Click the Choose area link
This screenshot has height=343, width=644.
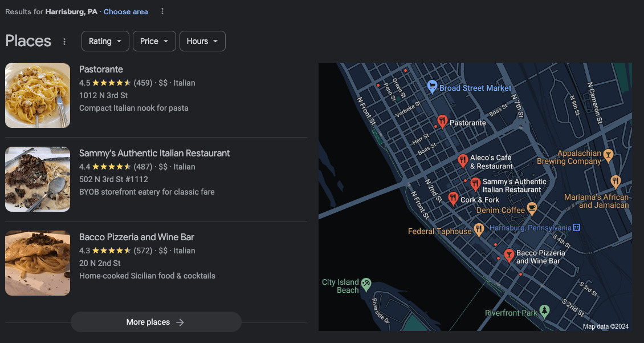click(126, 11)
